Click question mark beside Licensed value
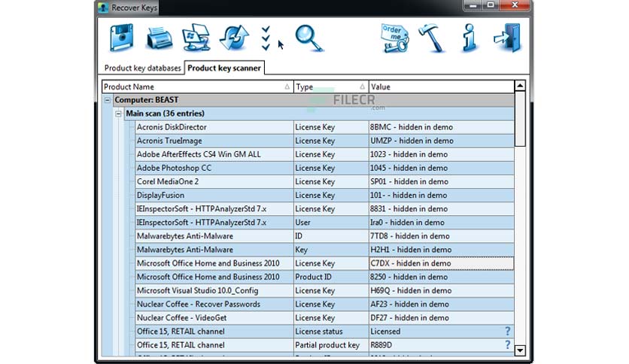Image resolution: width=629 pixels, height=364 pixels. click(x=507, y=331)
